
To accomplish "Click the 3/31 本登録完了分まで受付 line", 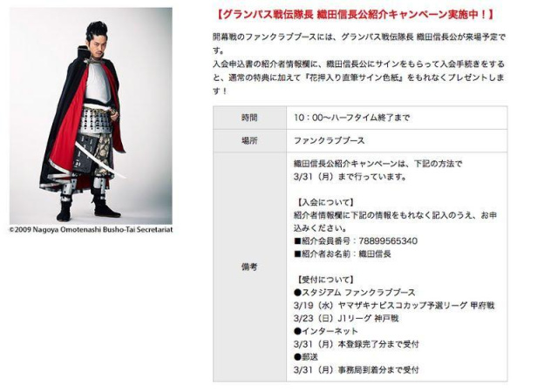I will click(357, 344).
